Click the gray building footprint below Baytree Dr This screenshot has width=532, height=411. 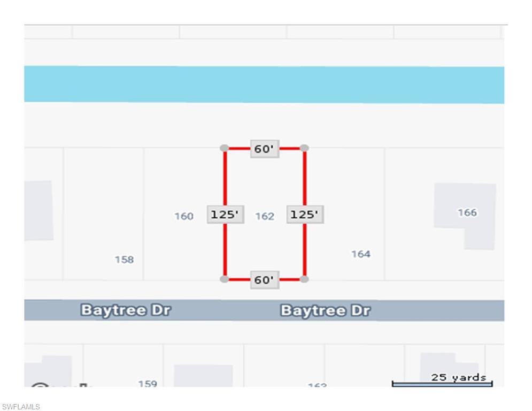pos(203,376)
